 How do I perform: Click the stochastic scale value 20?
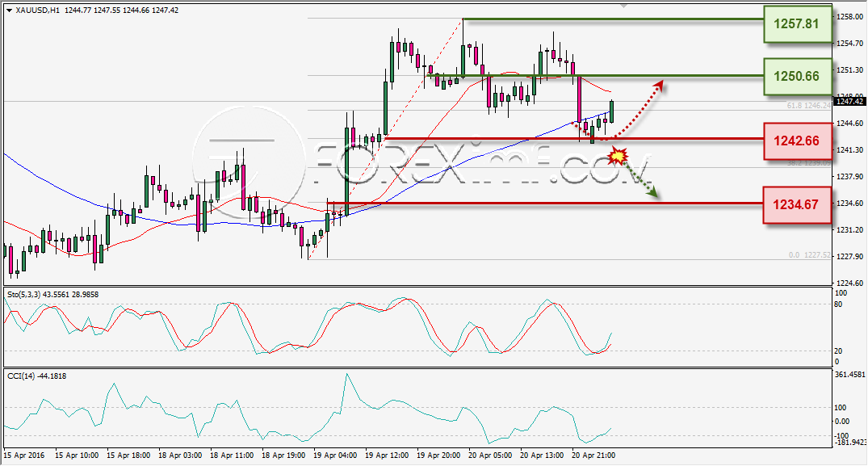pos(838,351)
